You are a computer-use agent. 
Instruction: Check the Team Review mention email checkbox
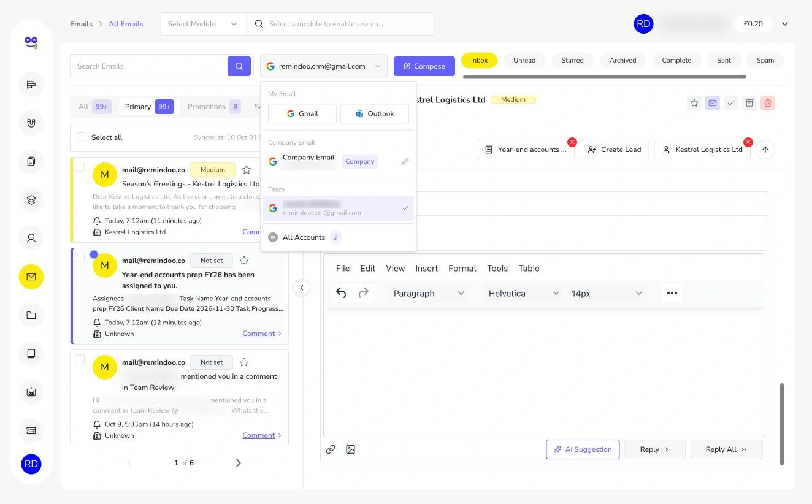point(80,359)
